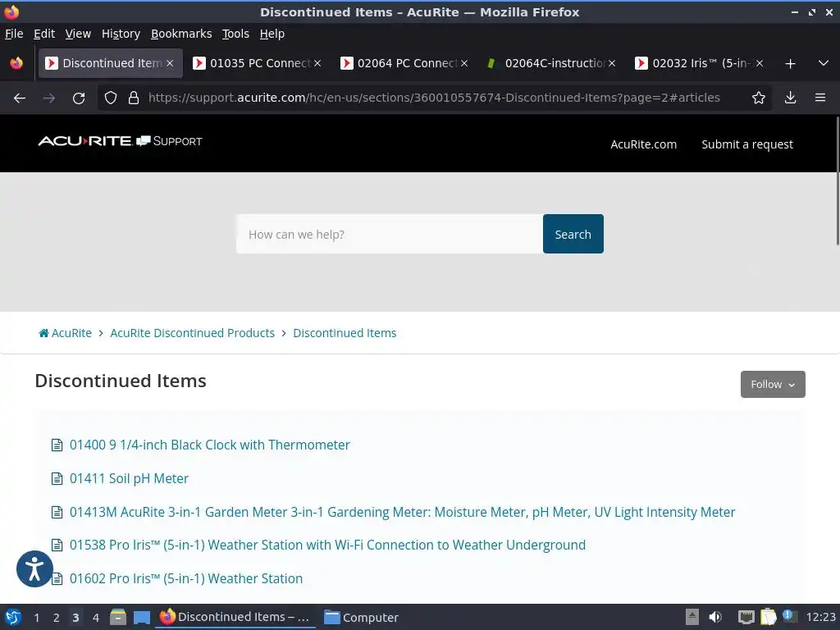
Task: Click the URL address bar
Action: [x=434, y=98]
